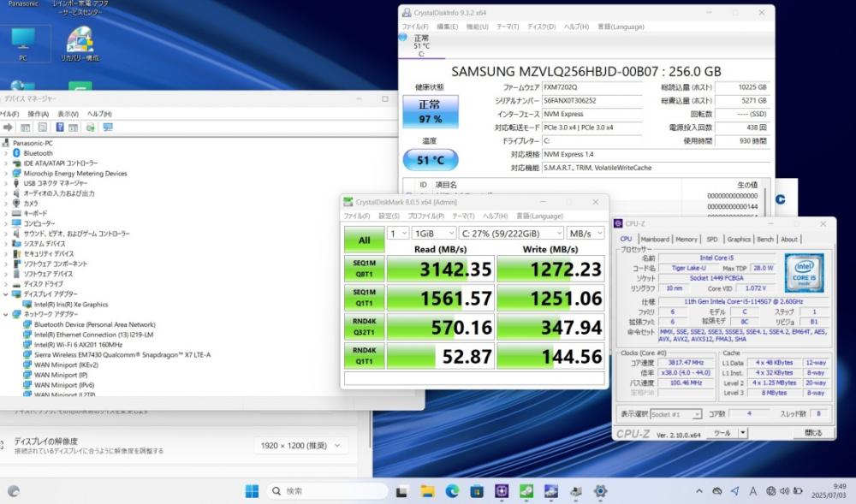Launch Microsoft Edge from the taskbar
Screen dimensions: 856x504
tap(451, 491)
